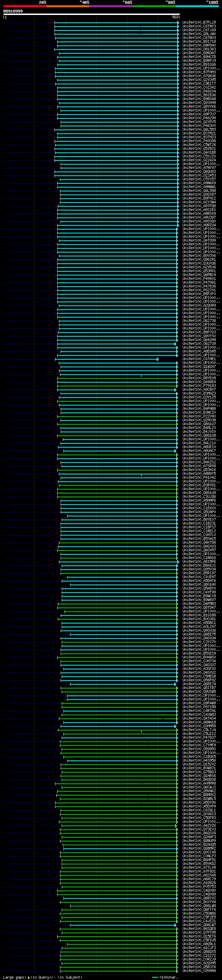The width and height of the screenshot is (222, 980).
Task: Click the red 20% identity legend segment
Action: (x=25, y=6)
